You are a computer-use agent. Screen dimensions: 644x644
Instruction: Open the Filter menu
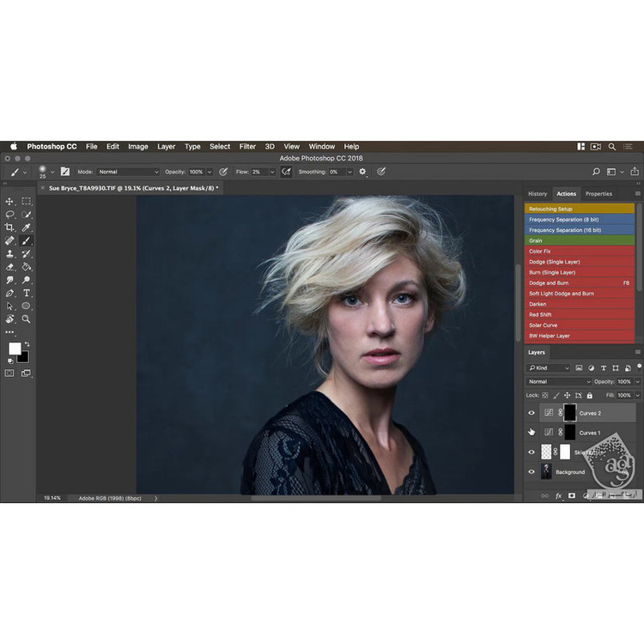pyautogui.click(x=247, y=147)
